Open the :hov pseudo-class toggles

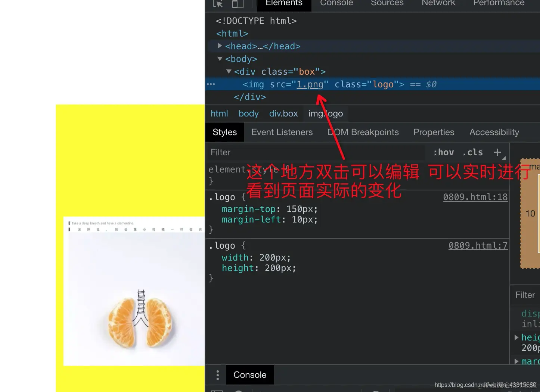pyautogui.click(x=443, y=152)
